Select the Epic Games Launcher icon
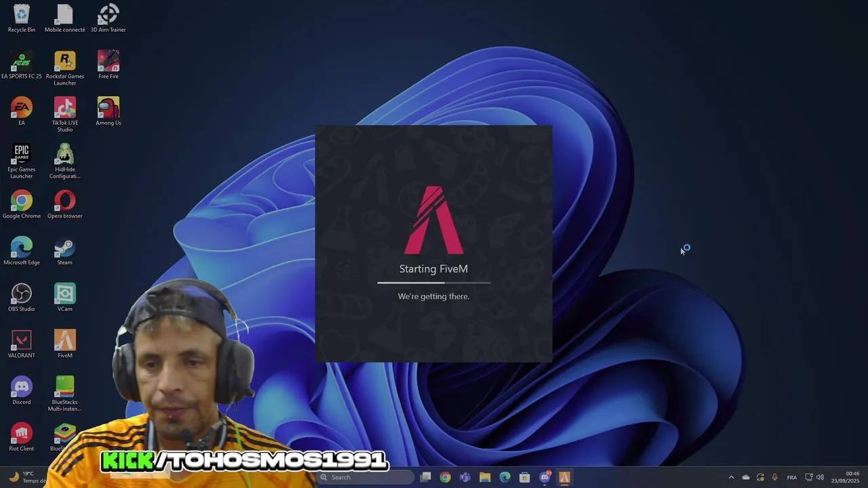868x488 pixels. [x=22, y=161]
